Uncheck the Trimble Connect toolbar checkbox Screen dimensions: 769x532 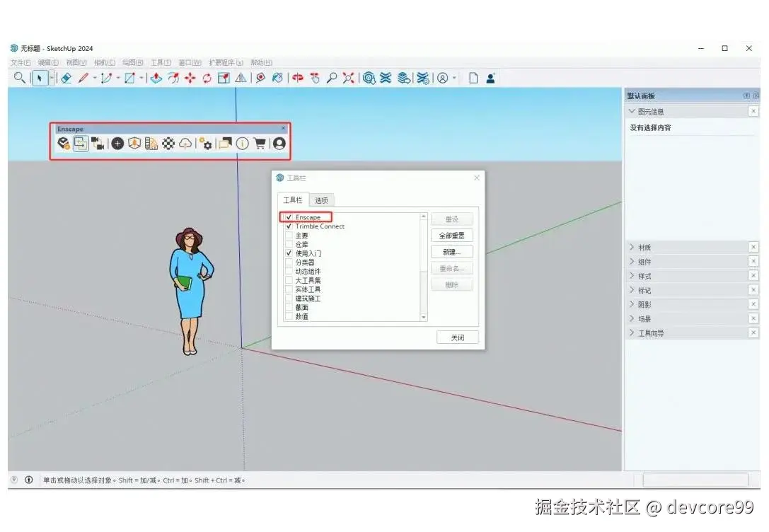click(289, 225)
